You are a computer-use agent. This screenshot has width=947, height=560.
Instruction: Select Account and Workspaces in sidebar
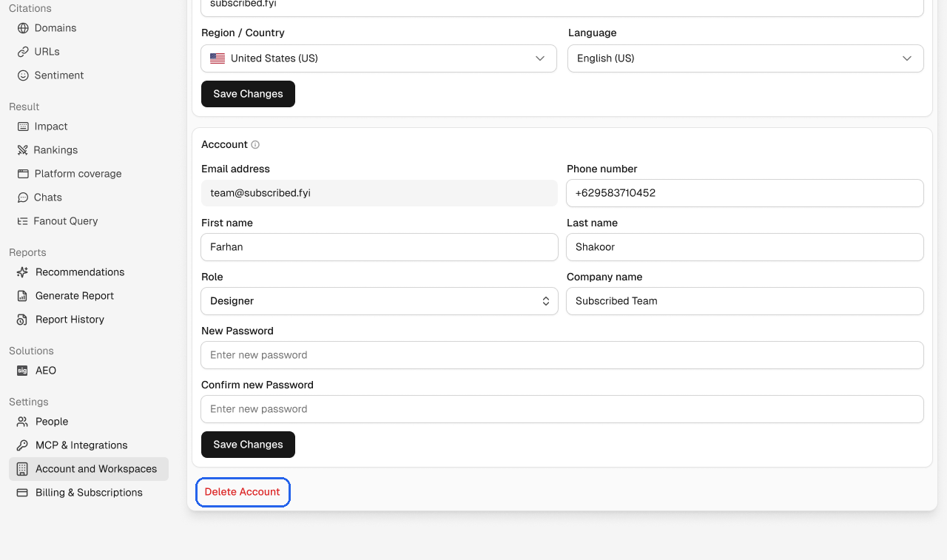pos(89,469)
